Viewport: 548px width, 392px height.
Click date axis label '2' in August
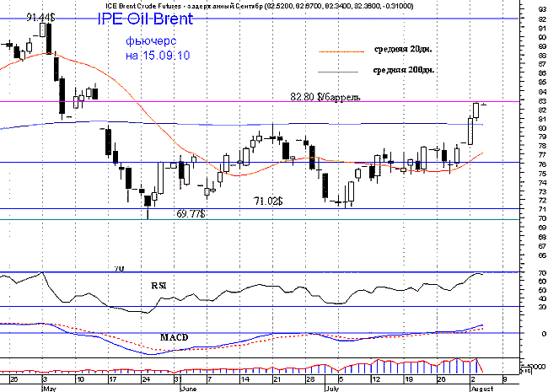tap(473, 379)
